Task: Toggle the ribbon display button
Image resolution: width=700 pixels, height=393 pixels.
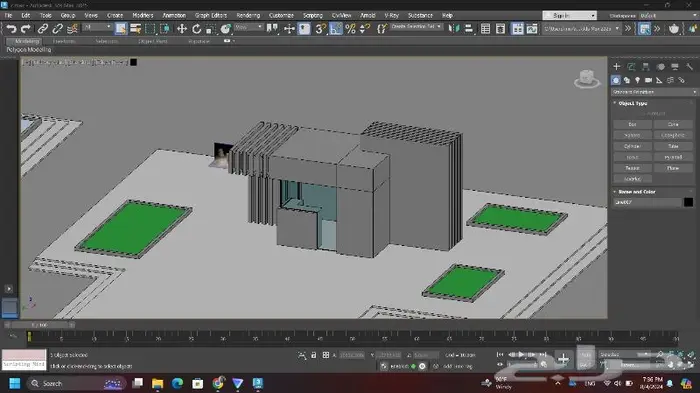Action: pyautogui.click(x=517, y=29)
